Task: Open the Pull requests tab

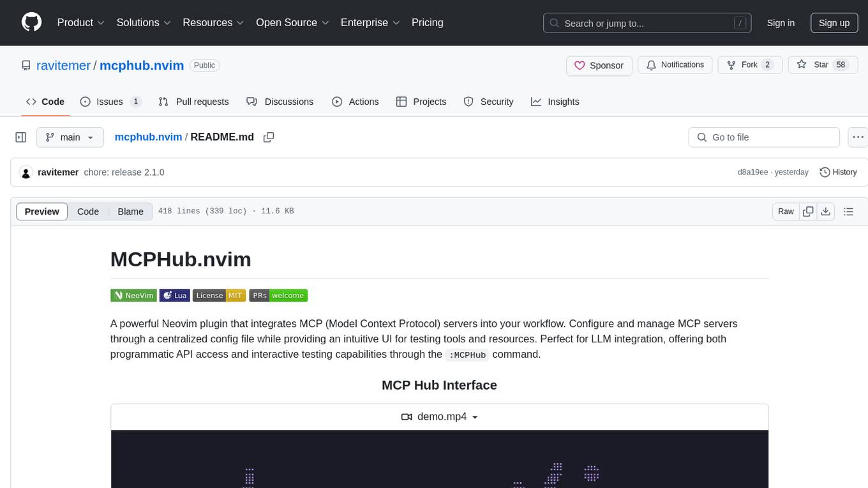Action: tap(193, 102)
